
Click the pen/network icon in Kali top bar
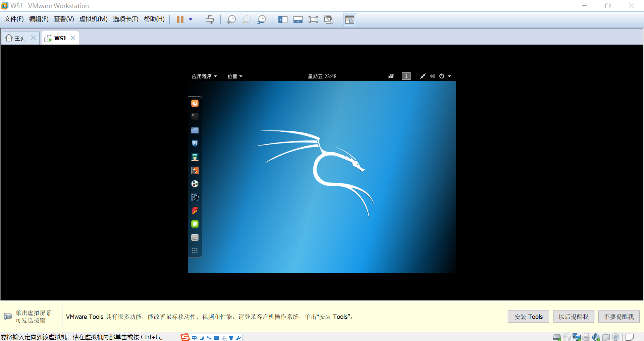[x=423, y=76]
